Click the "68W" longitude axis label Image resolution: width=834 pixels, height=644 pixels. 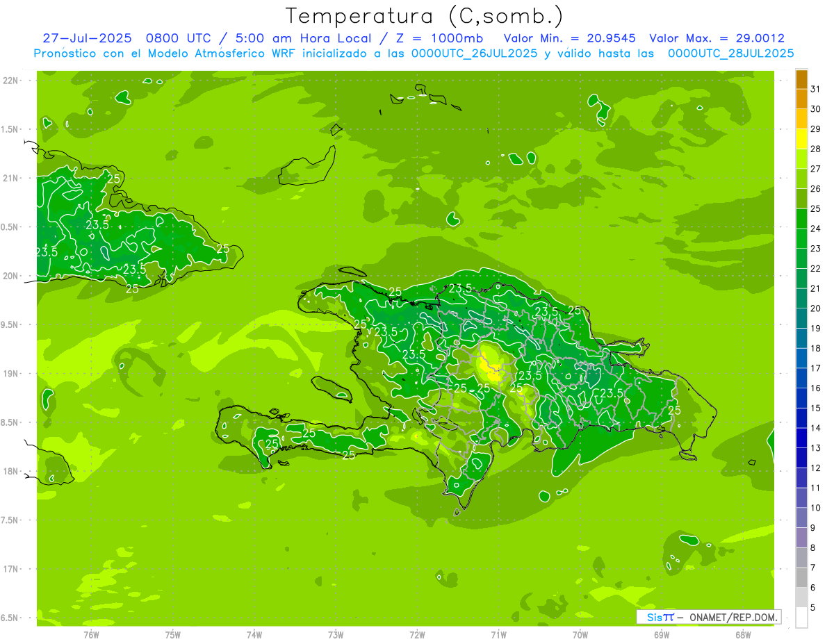(742, 634)
